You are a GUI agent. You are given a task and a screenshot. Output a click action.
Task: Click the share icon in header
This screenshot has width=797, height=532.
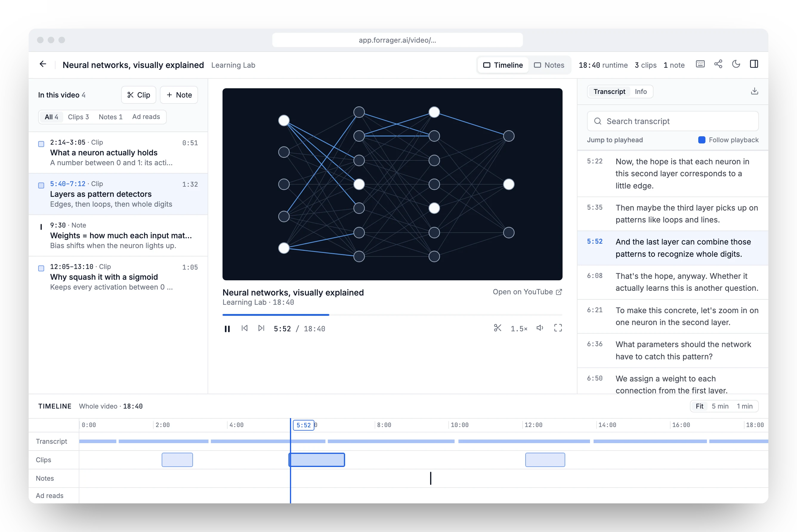718,64
